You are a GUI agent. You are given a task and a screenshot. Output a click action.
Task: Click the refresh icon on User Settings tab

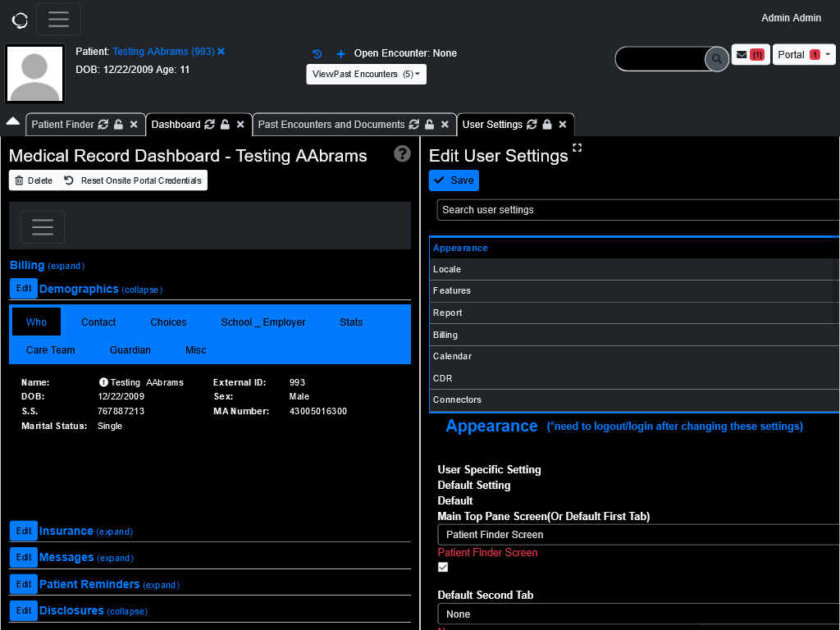point(530,124)
